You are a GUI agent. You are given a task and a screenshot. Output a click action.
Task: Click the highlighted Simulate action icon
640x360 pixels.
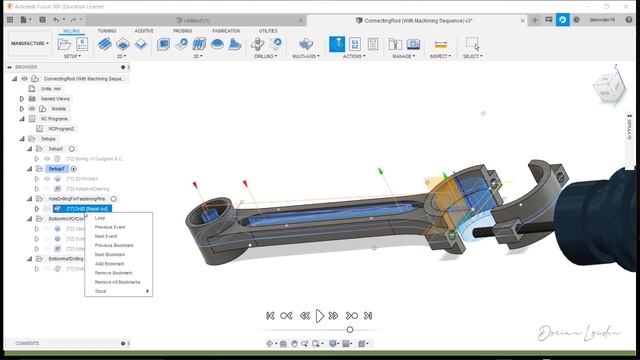(337, 44)
